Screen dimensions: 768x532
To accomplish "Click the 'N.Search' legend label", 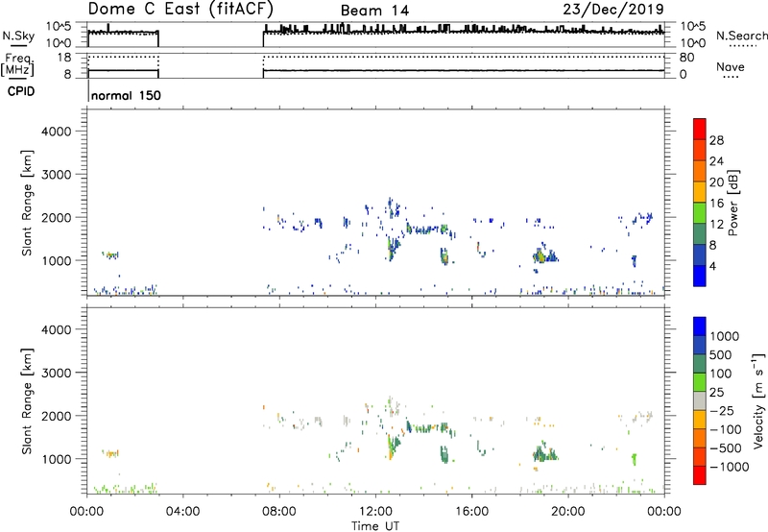I will 741,36.
